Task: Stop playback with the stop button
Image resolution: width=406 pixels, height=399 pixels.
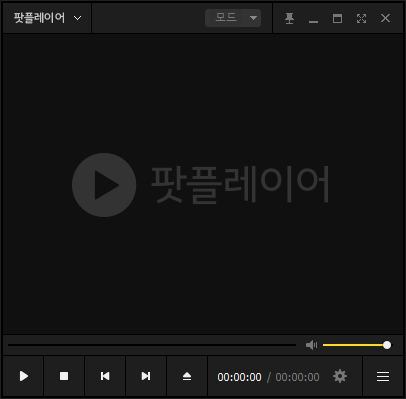Action: pos(64,376)
